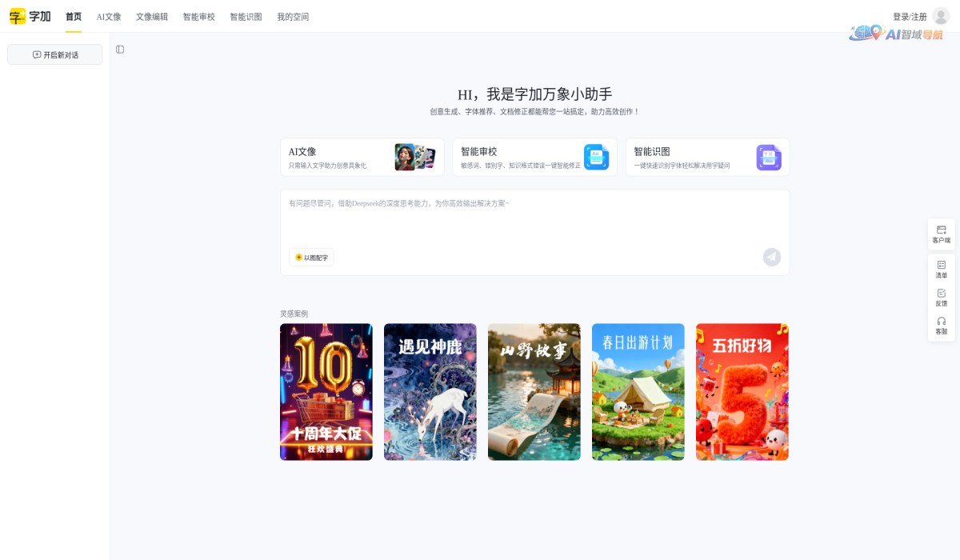Viewport: 960px width, 560px height.
Task: Open the 反馈 feedback icon
Action: pyautogui.click(x=941, y=298)
